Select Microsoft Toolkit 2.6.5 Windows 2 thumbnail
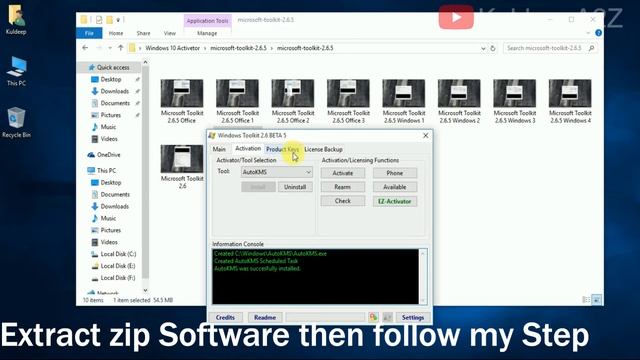This screenshot has width=640, height=360. pos(459,101)
